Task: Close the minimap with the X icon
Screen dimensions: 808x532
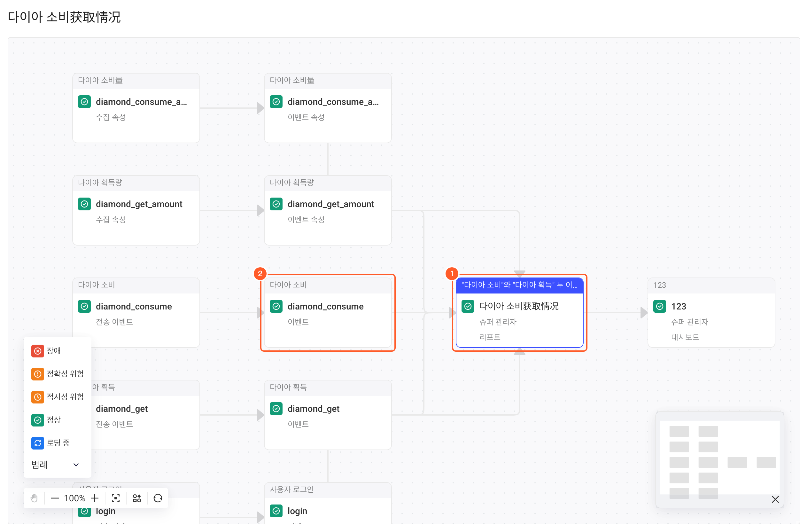Action: tap(775, 499)
